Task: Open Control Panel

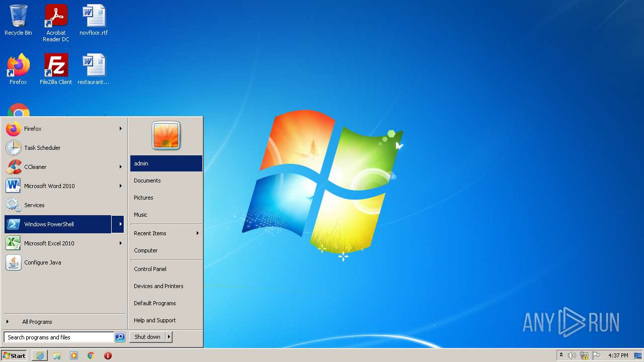Action: [166, 269]
